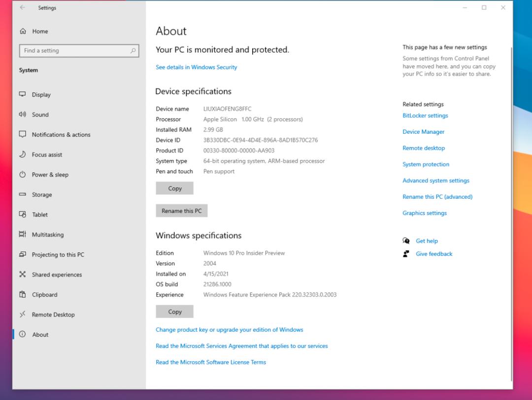
Task: Open Remote desktop related link
Action: coord(424,148)
